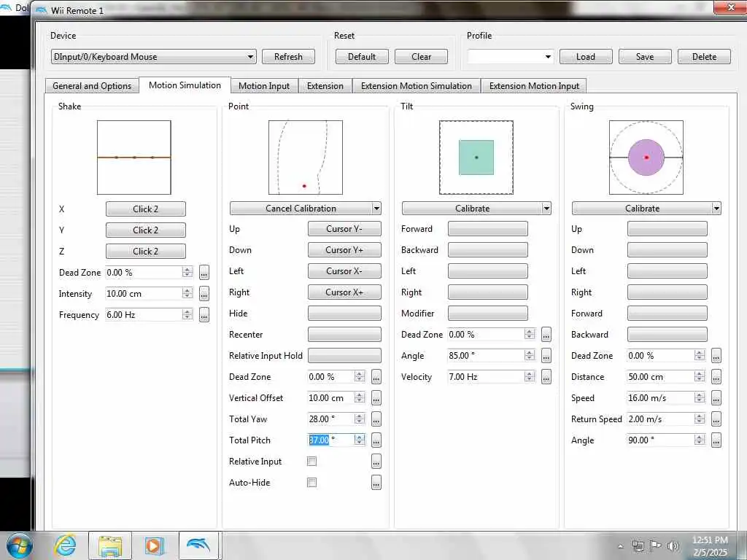Click Dolphin emulator icon in taskbar

(198, 545)
